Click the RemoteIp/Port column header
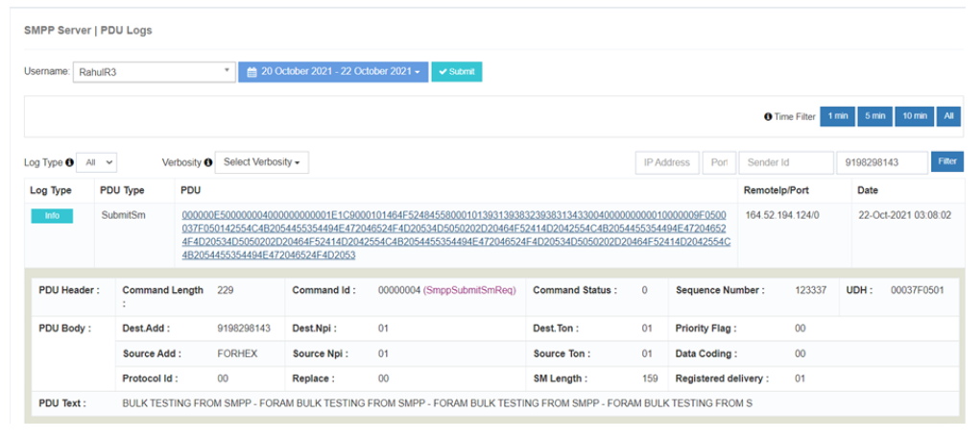This screenshot has width=980, height=438. pyautogui.click(x=775, y=190)
